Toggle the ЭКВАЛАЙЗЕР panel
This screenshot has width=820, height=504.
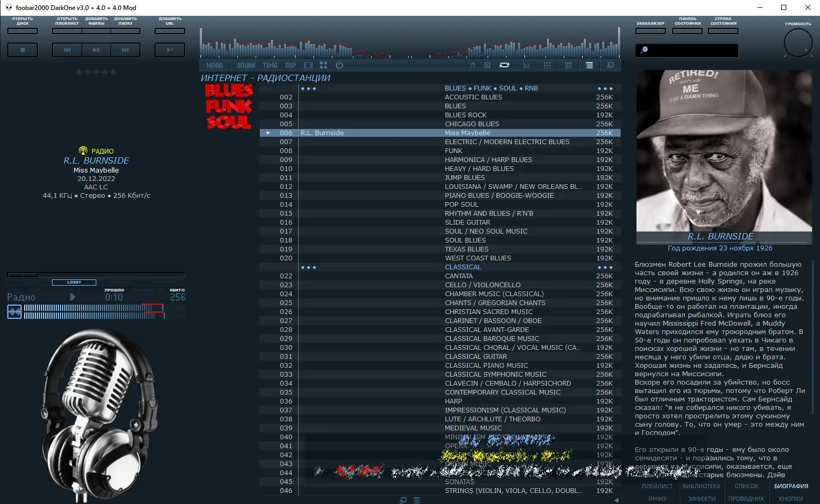[650, 31]
